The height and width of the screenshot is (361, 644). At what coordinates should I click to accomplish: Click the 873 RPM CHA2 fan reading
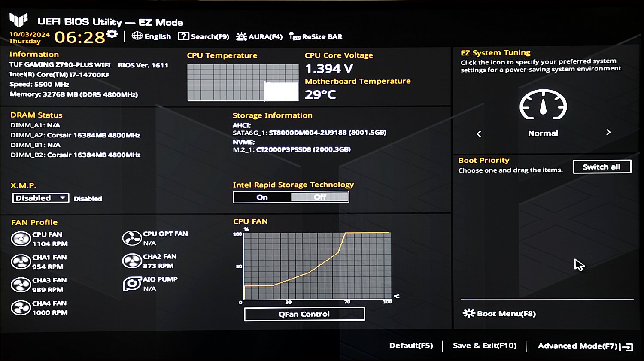158,266
